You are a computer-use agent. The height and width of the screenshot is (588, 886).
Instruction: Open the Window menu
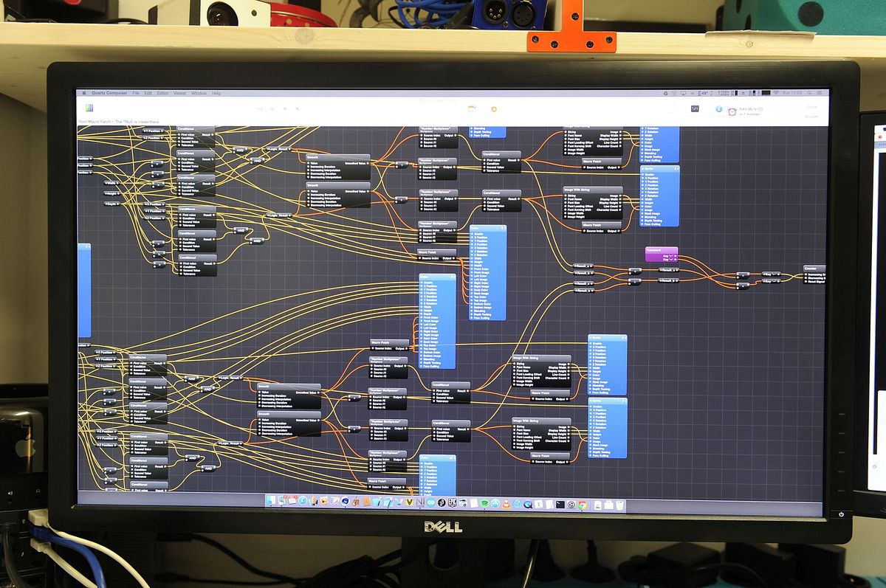199,94
